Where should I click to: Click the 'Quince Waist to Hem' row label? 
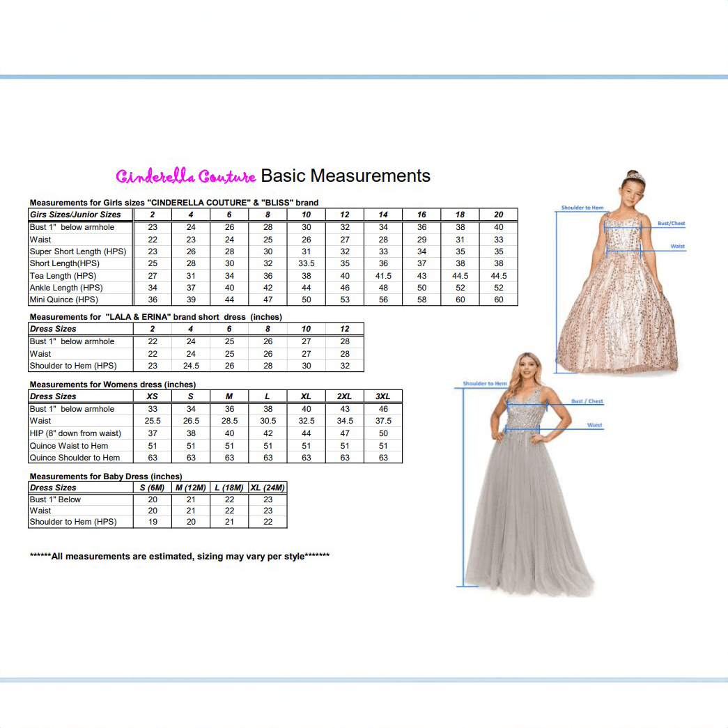[69, 446]
